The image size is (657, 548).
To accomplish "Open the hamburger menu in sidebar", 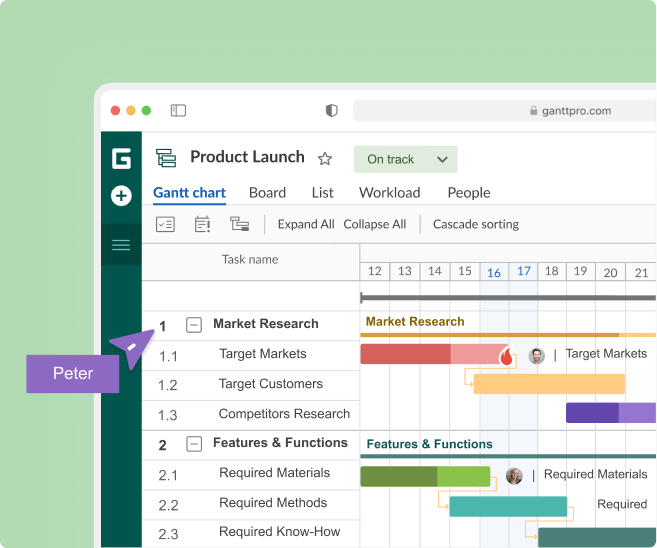I will (x=121, y=245).
